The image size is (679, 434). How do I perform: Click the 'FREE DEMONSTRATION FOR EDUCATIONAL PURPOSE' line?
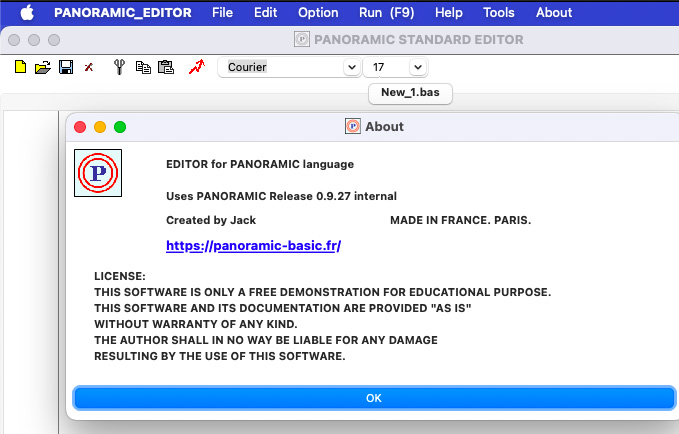pos(323,292)
